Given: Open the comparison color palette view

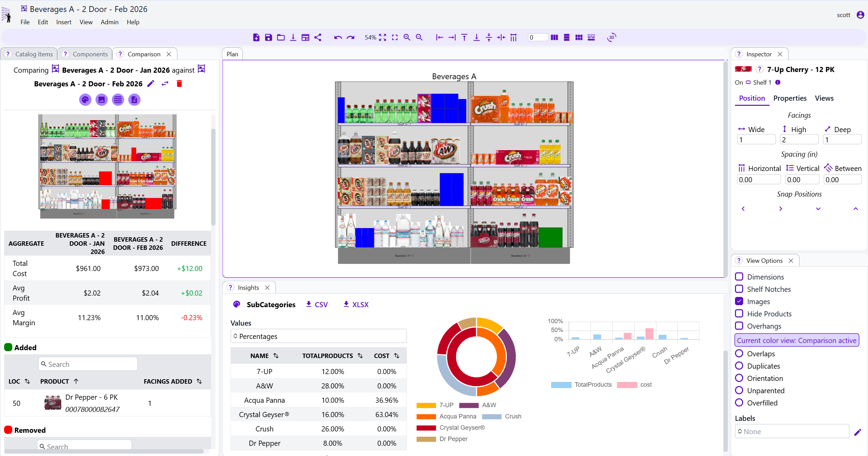Looking at the screenshot, I should pos(85,99).
